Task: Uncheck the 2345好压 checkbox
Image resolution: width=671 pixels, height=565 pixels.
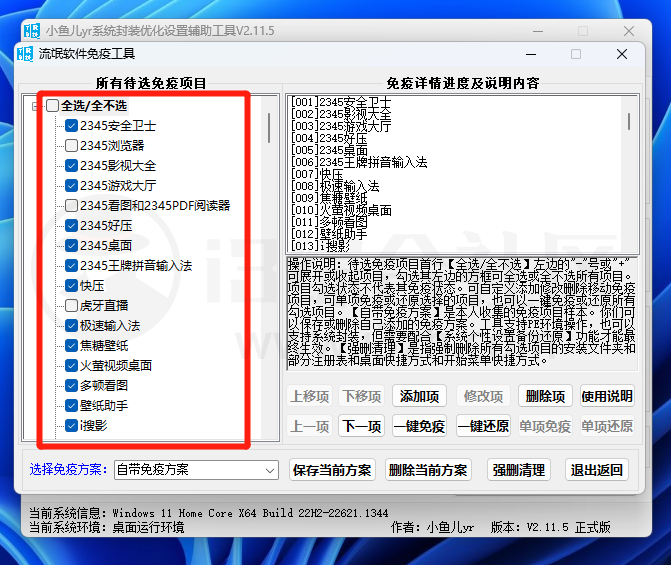Action: [71, 226]
